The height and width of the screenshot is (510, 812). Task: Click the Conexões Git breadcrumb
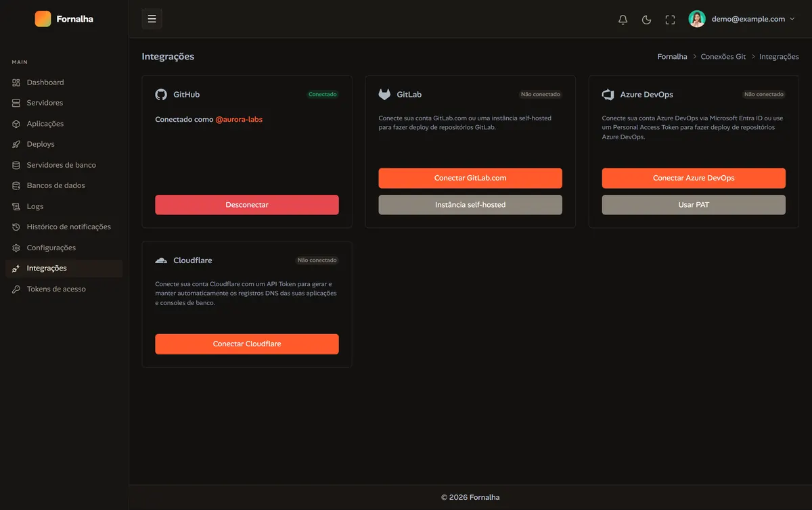723,57
